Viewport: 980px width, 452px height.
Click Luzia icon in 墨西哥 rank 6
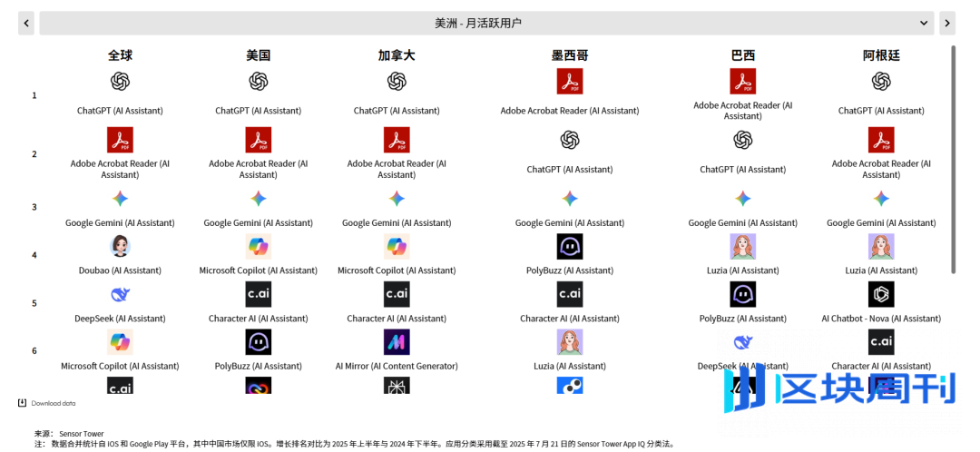[x=569, y=342]
